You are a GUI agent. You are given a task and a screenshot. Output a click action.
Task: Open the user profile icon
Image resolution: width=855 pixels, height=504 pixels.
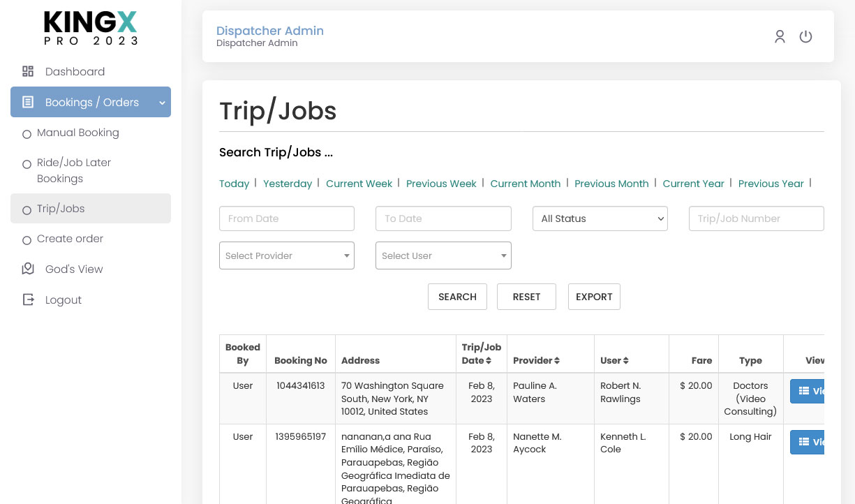(780, 37)
